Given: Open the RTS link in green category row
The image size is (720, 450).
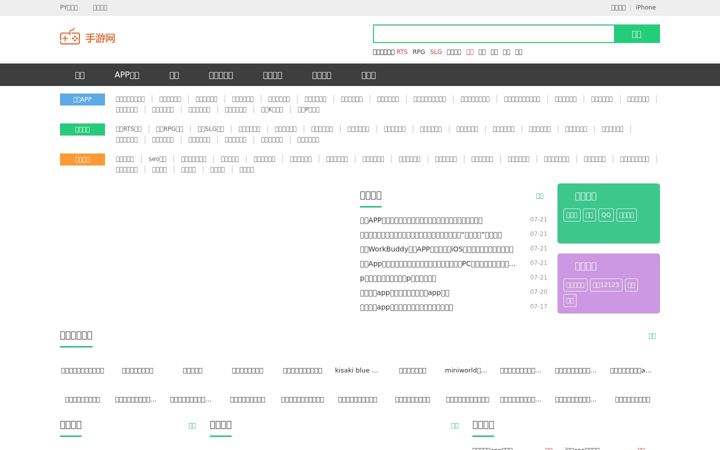Looking at the screenshot, I should pyautogui.click(x=129, y=129).
